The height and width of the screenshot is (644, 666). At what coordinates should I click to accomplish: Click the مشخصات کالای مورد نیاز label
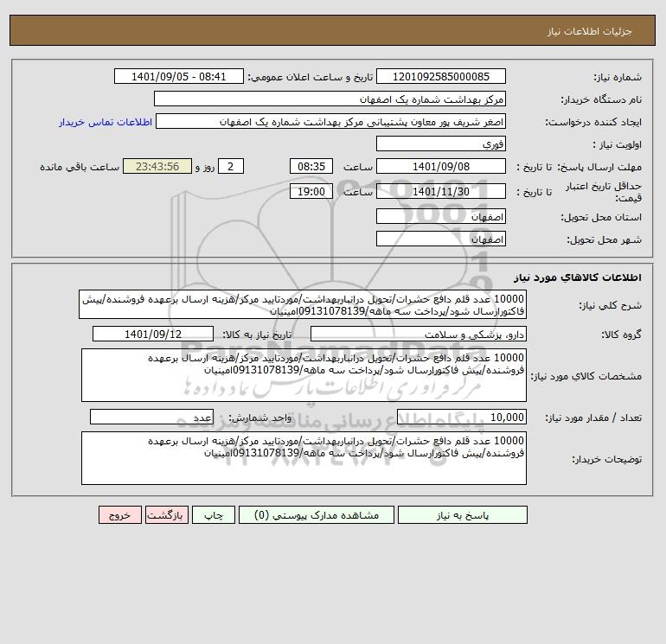(586, 376)
